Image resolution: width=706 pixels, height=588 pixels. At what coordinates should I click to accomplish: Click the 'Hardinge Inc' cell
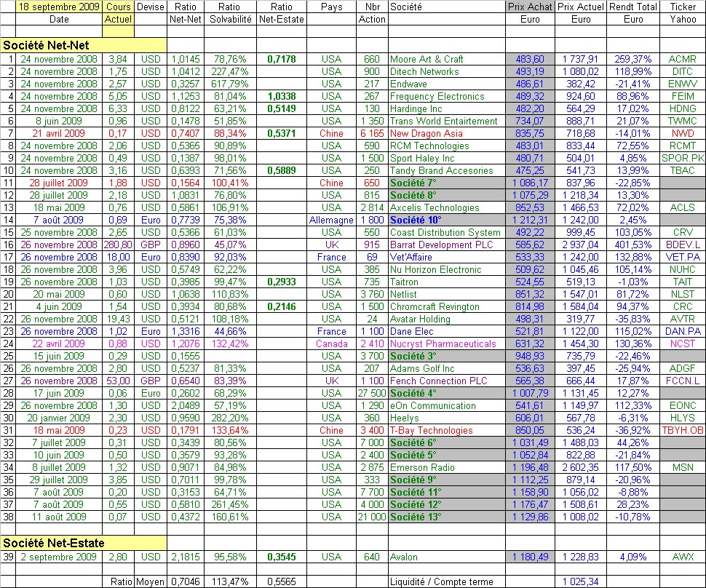(x=447, y=108)
